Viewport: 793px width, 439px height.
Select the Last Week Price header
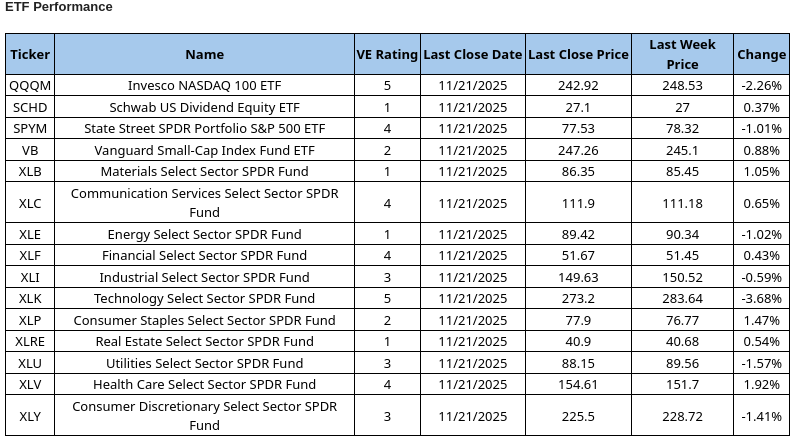682,54
